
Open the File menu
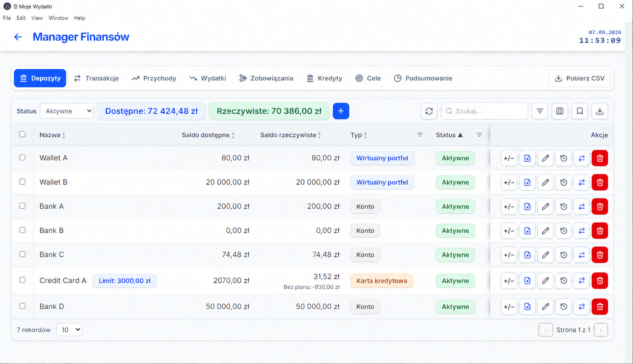[7, 18]
